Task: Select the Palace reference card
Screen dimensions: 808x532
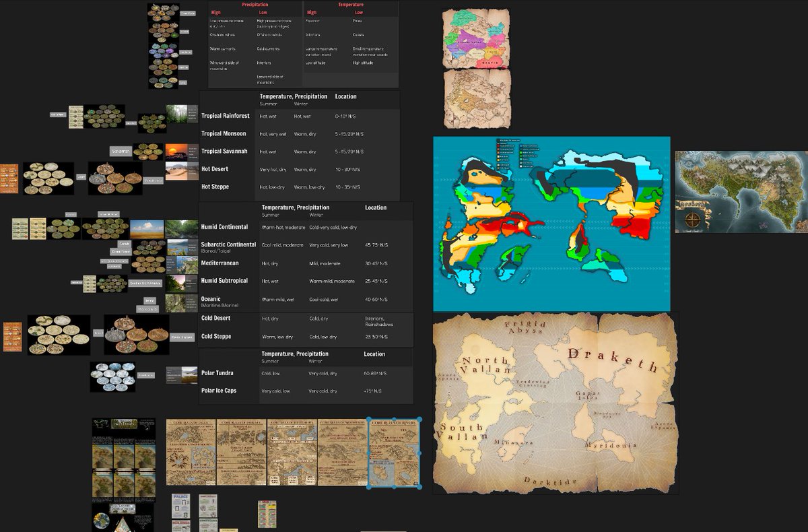Action: [181, 506]
